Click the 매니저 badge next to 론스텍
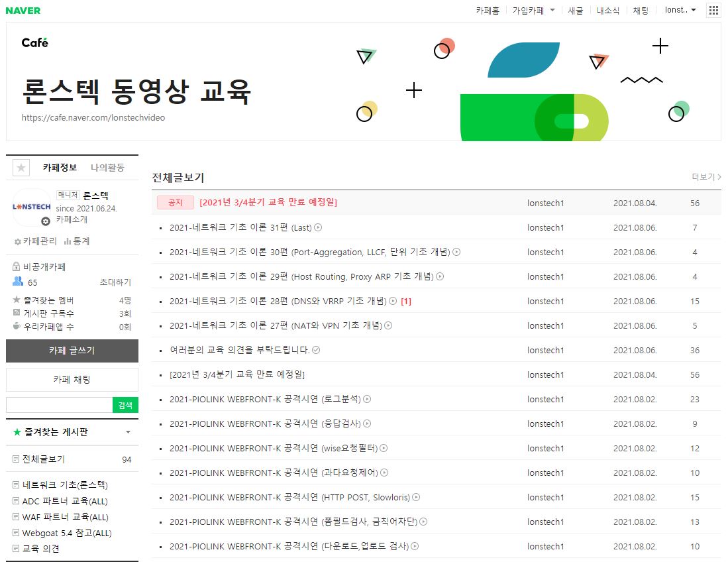This screenshot has height=564, width=728. click(x=68, y=195)
